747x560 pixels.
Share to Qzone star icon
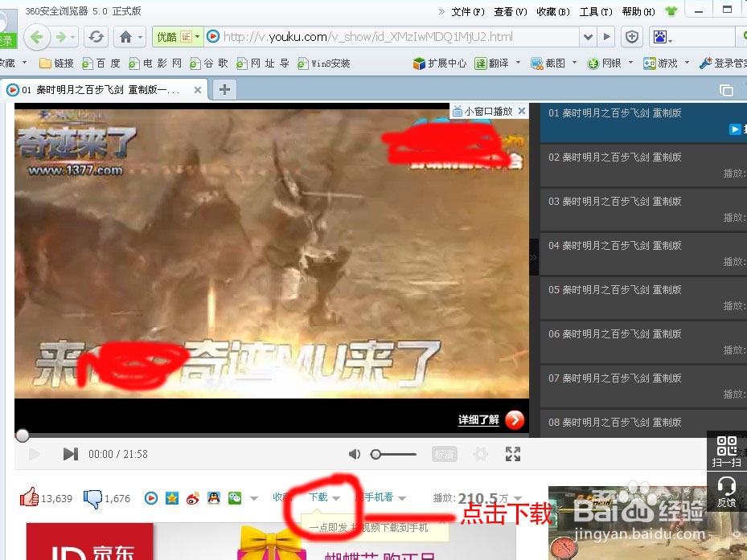click(172, 498)
